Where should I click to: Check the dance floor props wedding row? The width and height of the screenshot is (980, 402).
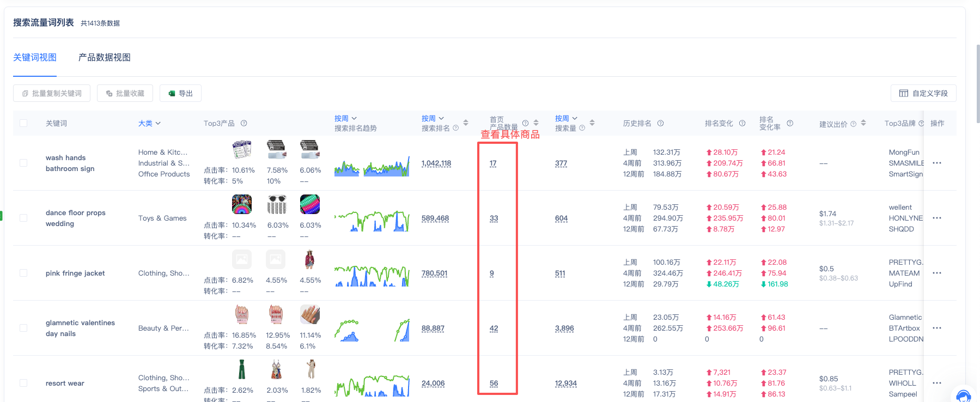tap(23, 218)
